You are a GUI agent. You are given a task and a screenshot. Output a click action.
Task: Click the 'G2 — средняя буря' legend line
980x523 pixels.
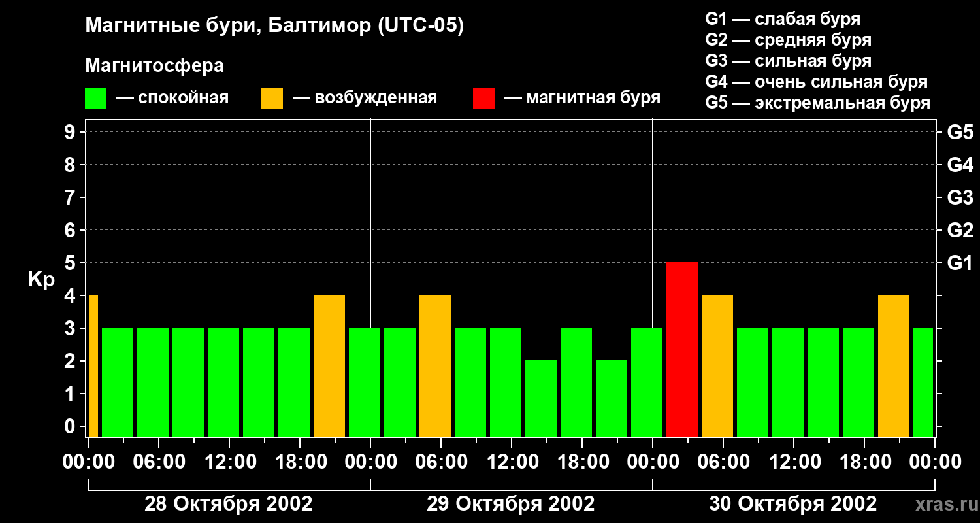tap(789, 40)
